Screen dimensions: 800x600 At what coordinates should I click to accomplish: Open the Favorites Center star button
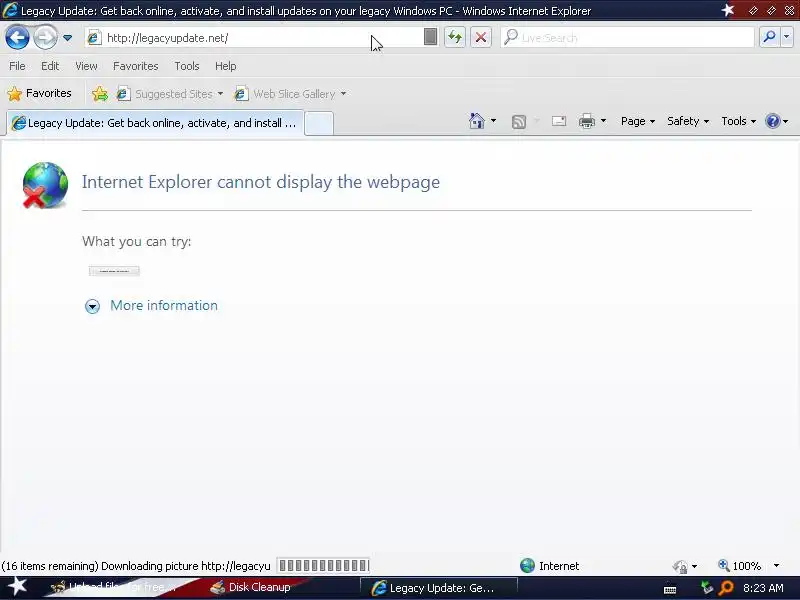[x=39, y=93]
